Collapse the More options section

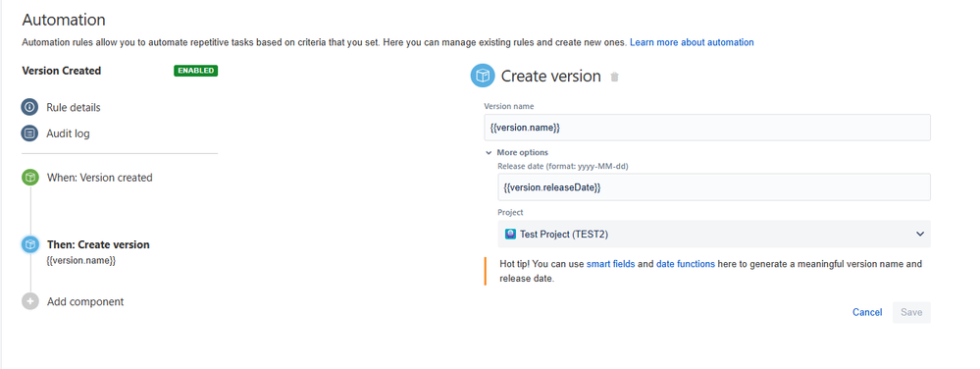pos(517,152)
